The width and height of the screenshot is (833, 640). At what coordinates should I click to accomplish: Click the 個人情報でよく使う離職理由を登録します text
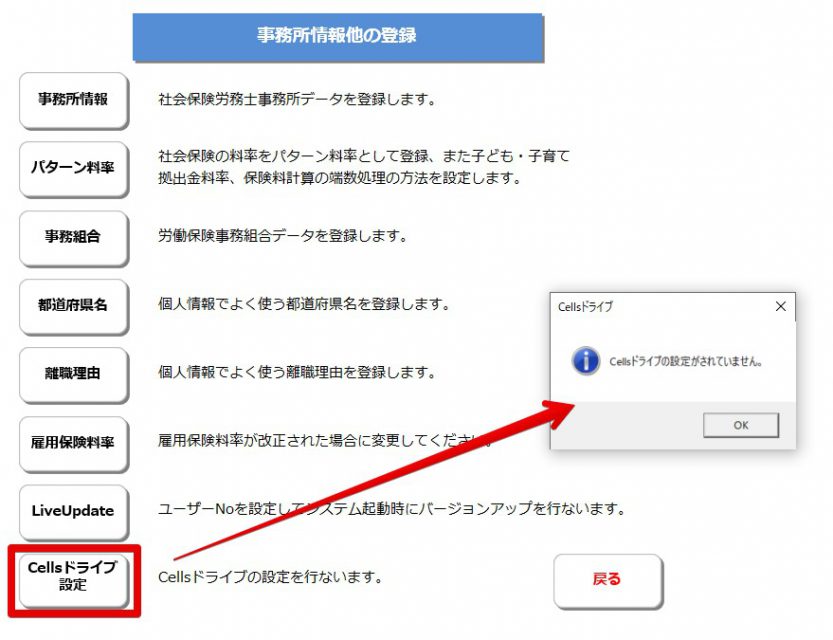297,372
